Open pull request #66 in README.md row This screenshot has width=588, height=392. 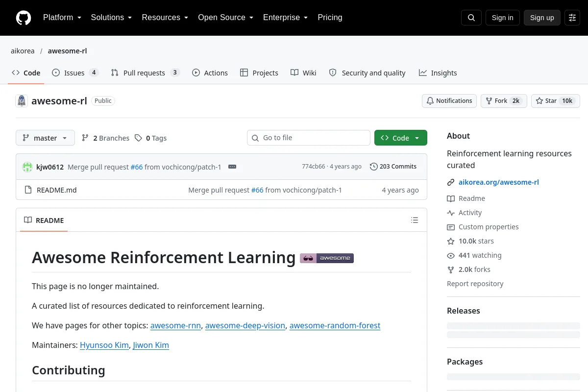click(257, 190)
